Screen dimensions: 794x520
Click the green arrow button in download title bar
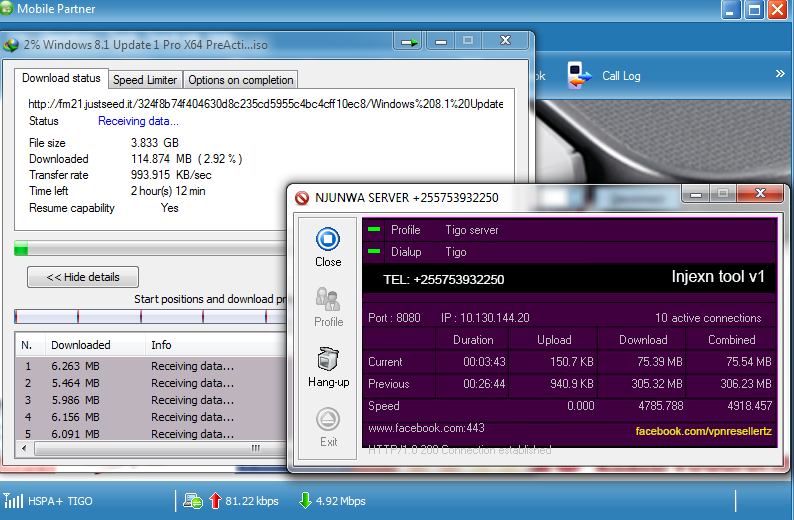point(409,43)
